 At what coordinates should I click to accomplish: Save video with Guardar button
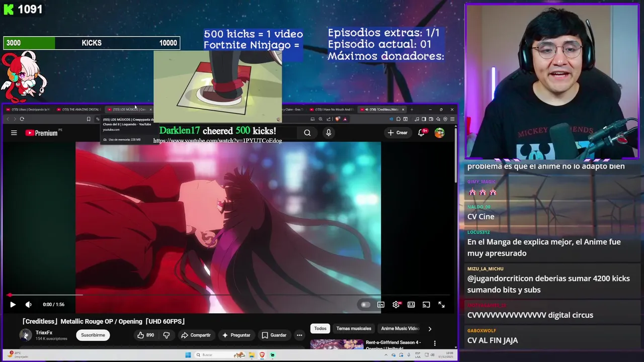274,335
